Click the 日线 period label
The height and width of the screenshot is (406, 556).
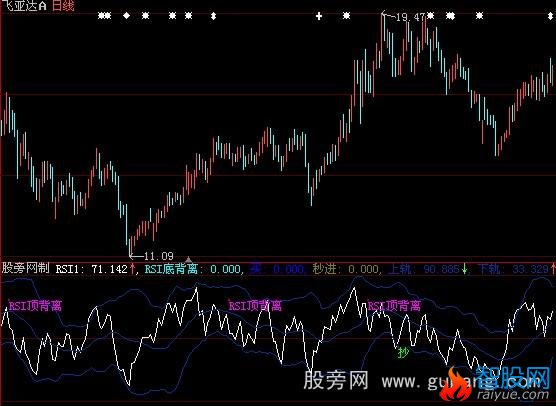point(63,5)
